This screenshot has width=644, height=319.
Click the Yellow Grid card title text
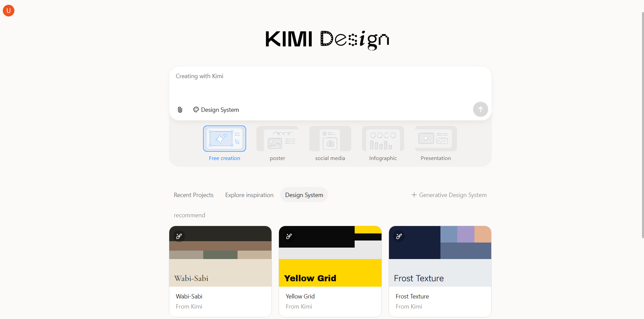coord(300,296)
